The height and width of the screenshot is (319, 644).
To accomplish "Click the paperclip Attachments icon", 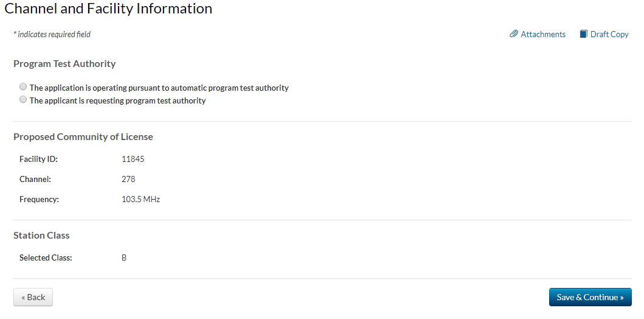I will point(514,34).
